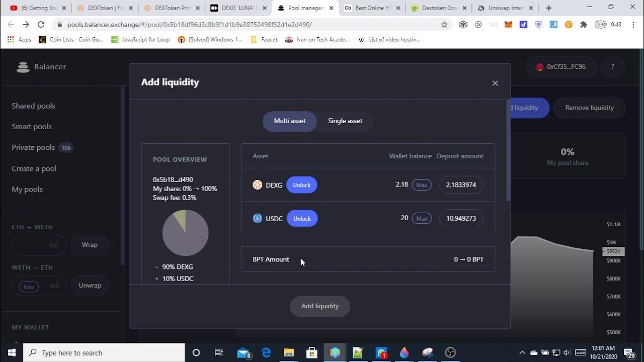Click the help question mark icon
Screen dimensions: 644x362
point(613,67)
